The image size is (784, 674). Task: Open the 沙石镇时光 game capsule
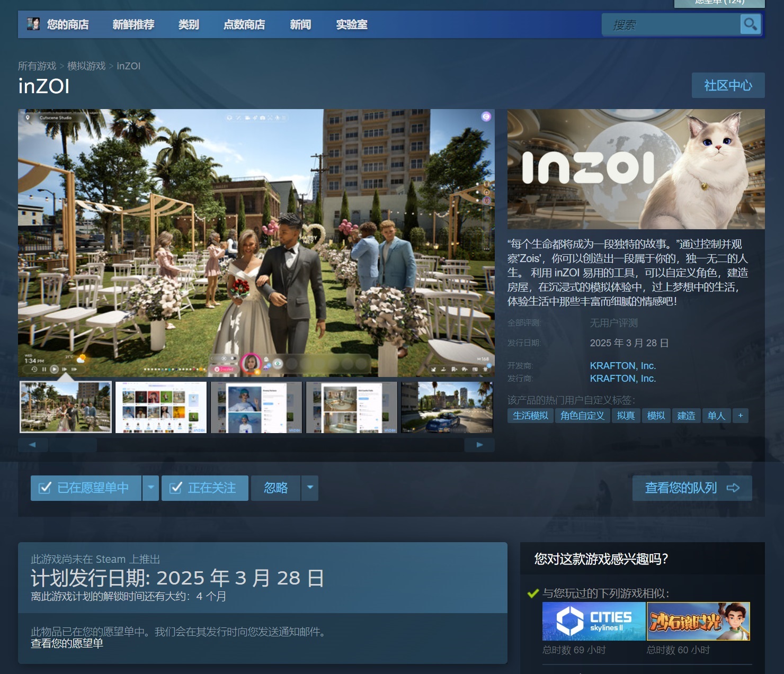(x=698, y=621)
